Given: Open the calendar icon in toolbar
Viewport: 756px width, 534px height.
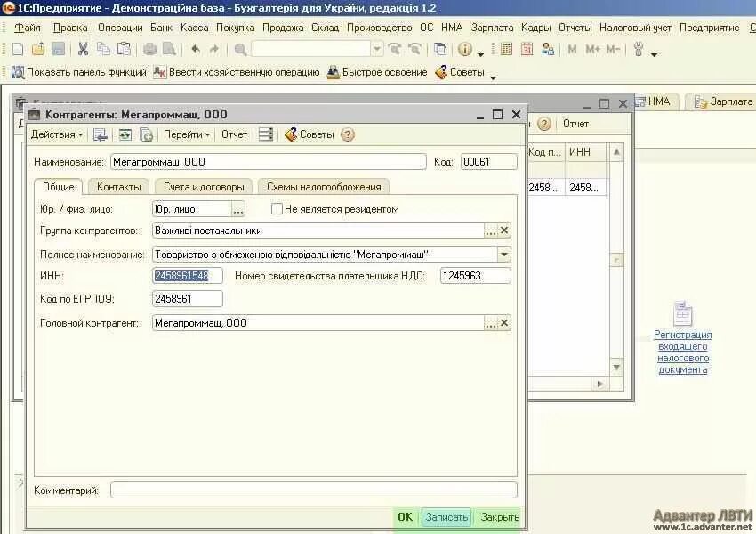Looking at the screenshot, I should (527, 49).
